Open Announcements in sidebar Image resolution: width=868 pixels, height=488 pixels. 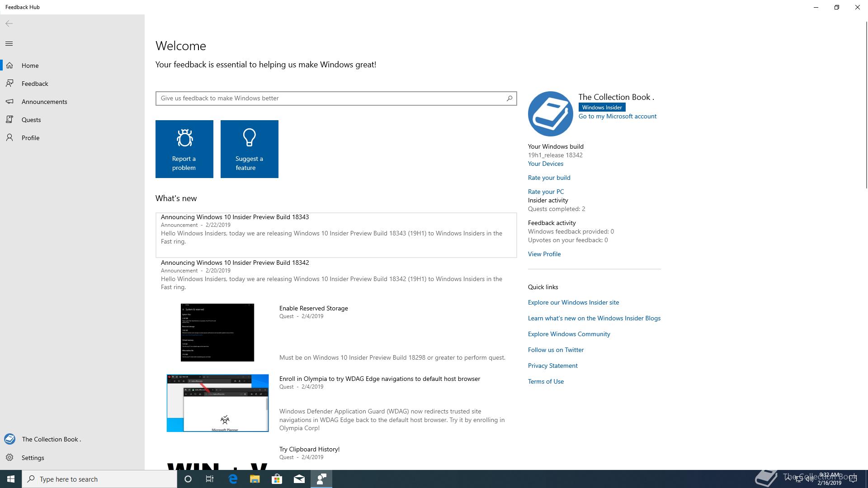click(x=44, y=102)
